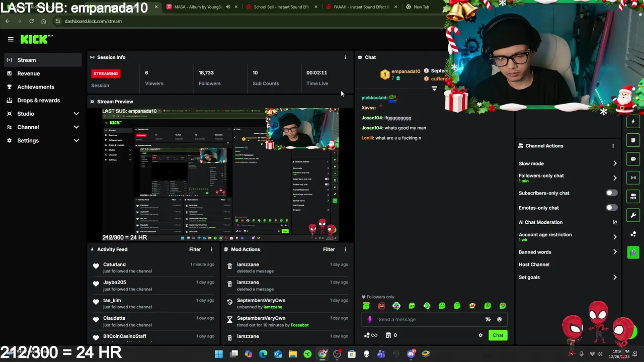Expand Banned words settings

click(615, 252)
